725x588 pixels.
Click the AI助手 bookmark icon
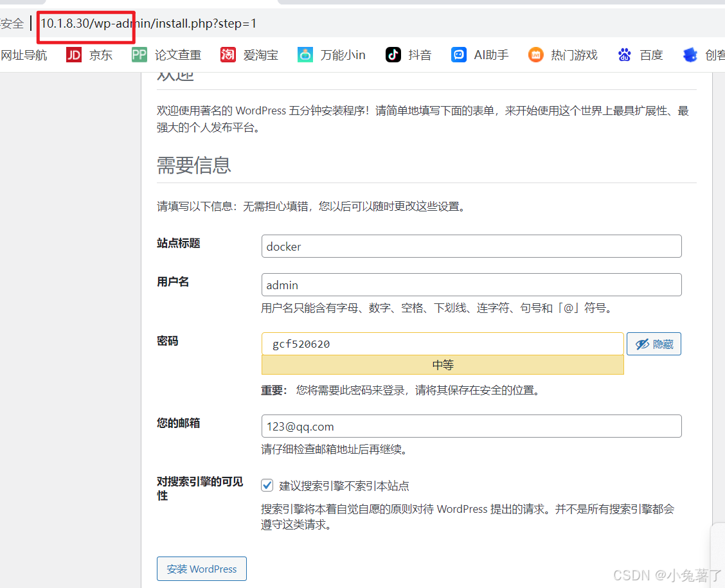tap(459, 55)
